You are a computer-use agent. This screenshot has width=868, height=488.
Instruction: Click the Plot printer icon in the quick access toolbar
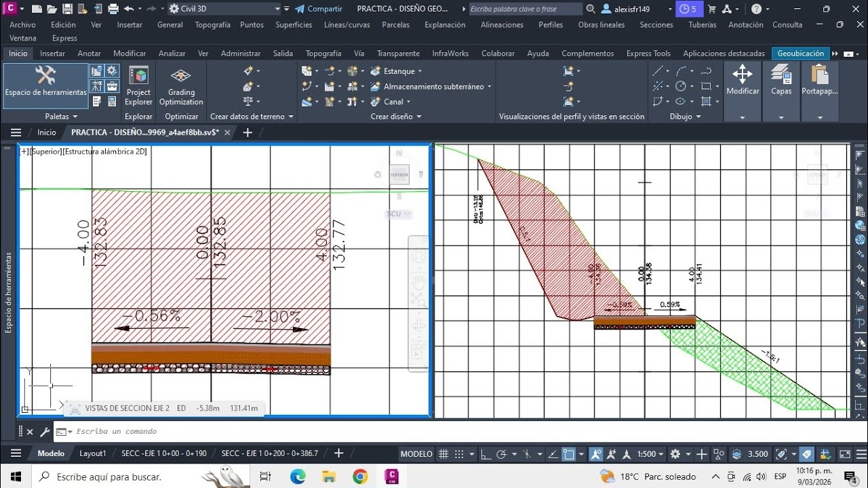(114, 9)
